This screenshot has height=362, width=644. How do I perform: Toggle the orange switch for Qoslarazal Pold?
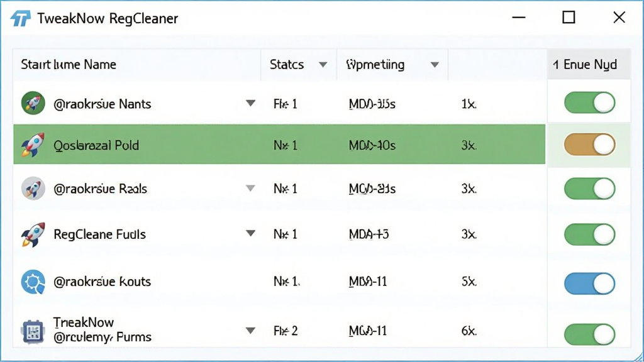pos(589,145)
